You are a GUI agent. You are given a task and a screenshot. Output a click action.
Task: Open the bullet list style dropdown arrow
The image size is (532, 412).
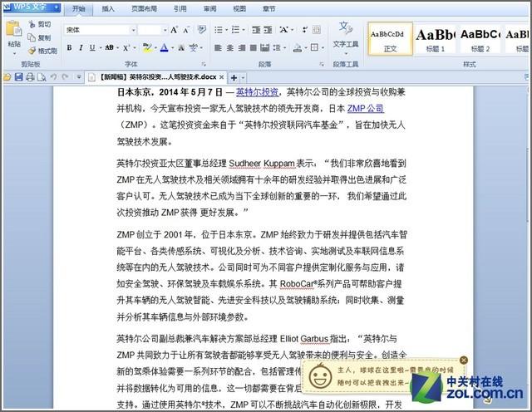tap(226, 30)
